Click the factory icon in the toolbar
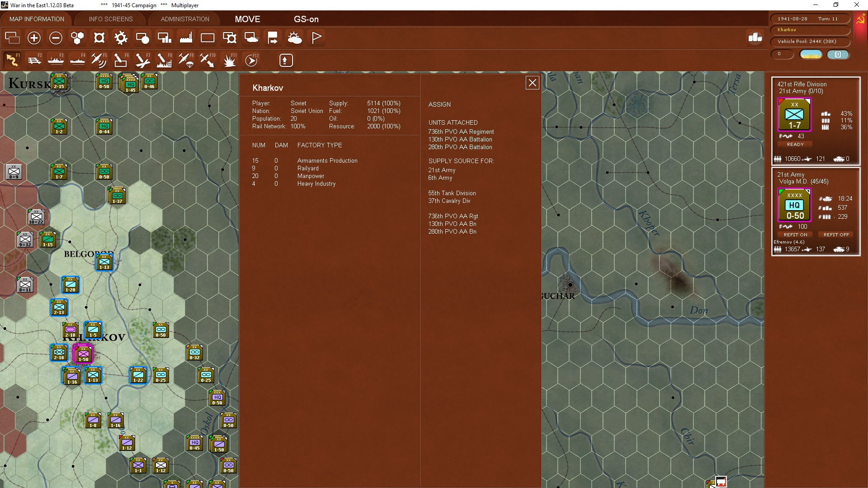Screen dimensions: 868x488 [186, 38]
